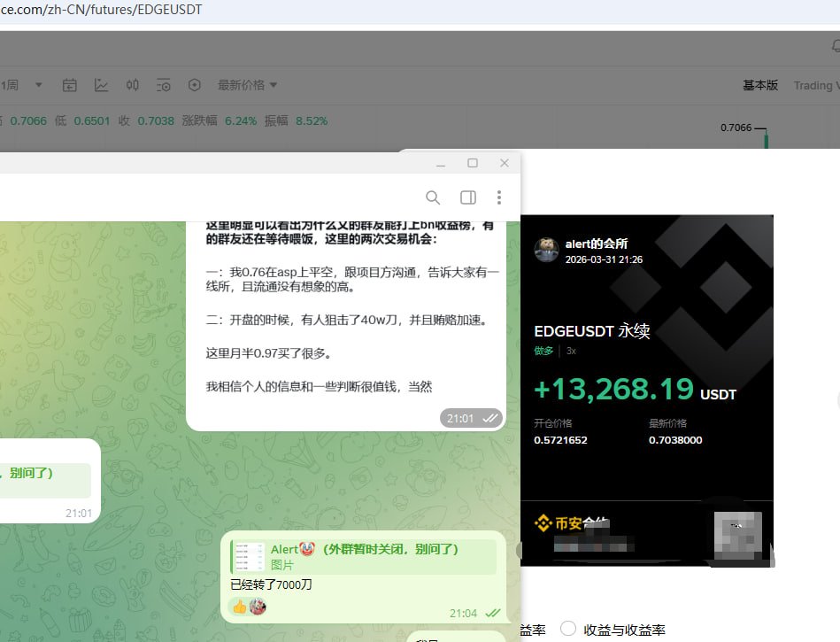This screenshot has width=840, height=642.
Task: Click 2026-03-31 21:26 date on card
Action: click(604, 259)
